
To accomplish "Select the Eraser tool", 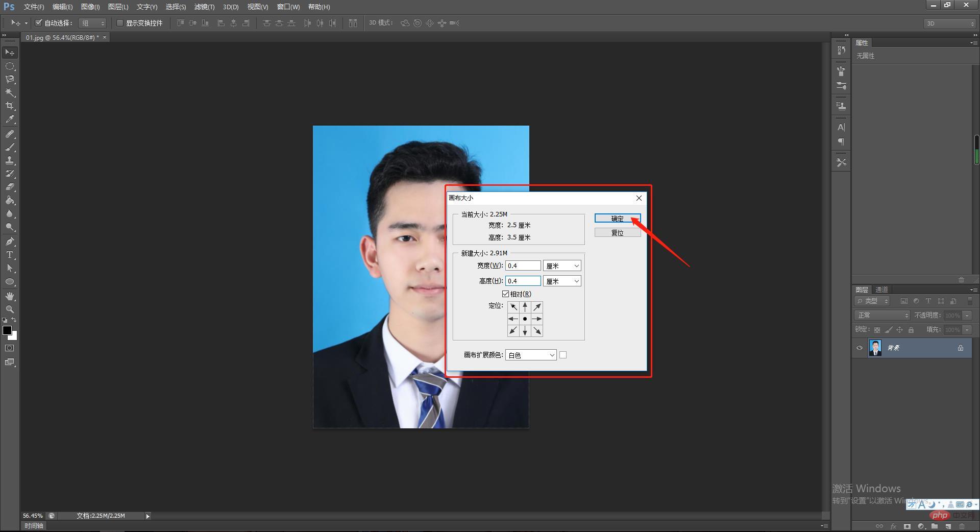I will tap(10, 187).
